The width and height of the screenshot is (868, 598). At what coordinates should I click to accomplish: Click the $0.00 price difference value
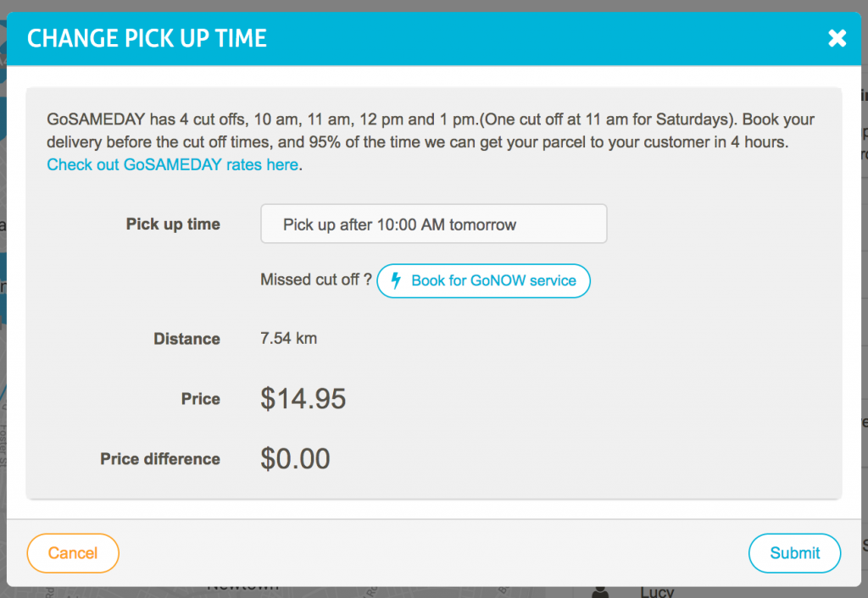tap(295, 459)
